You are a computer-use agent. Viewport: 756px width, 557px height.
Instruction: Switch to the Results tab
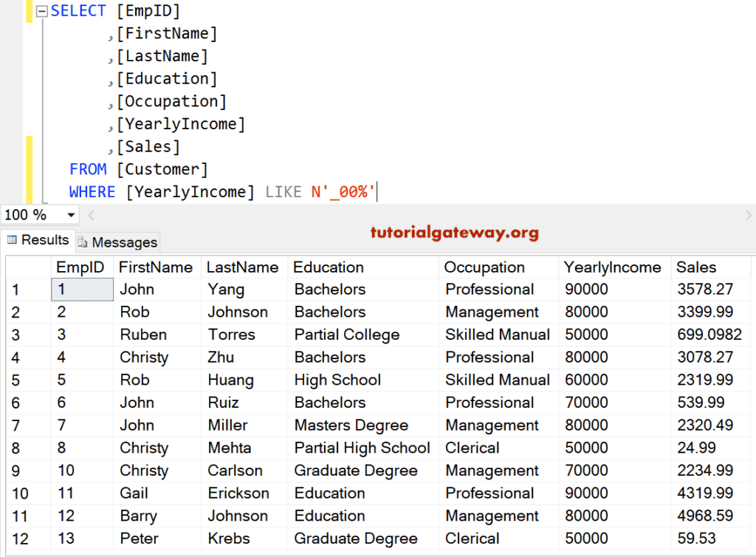point(38,239)
